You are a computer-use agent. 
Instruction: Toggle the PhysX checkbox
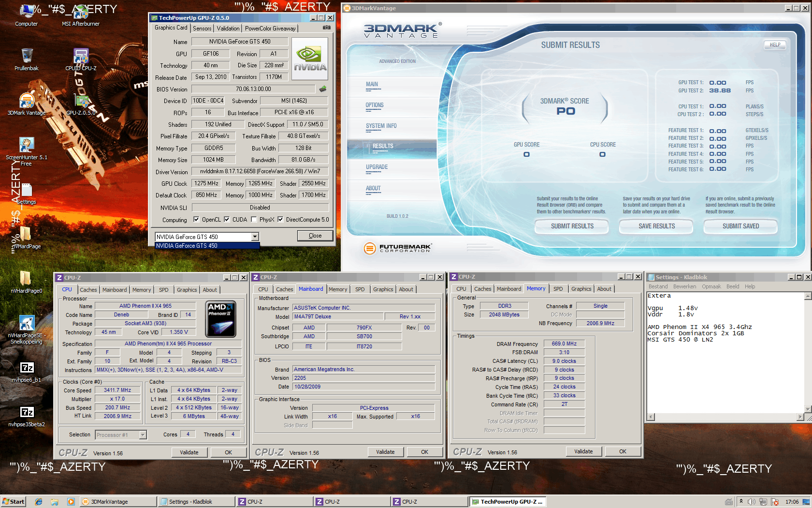[254, 220]
